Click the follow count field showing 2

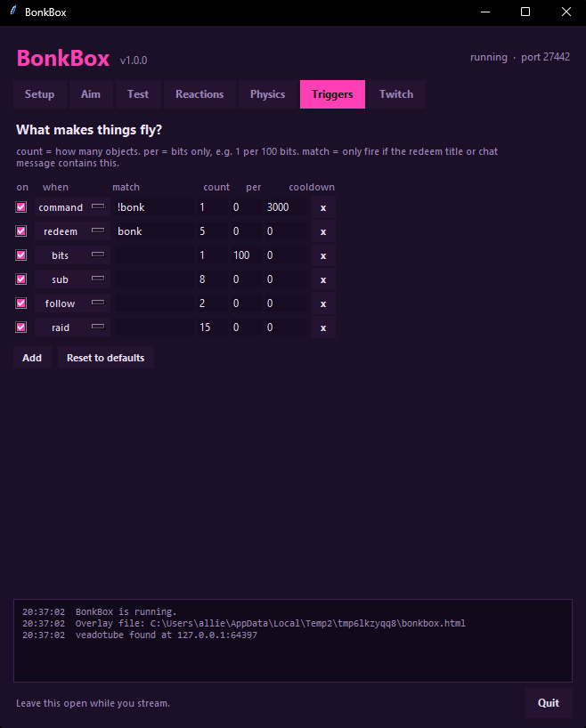[212, 303]
